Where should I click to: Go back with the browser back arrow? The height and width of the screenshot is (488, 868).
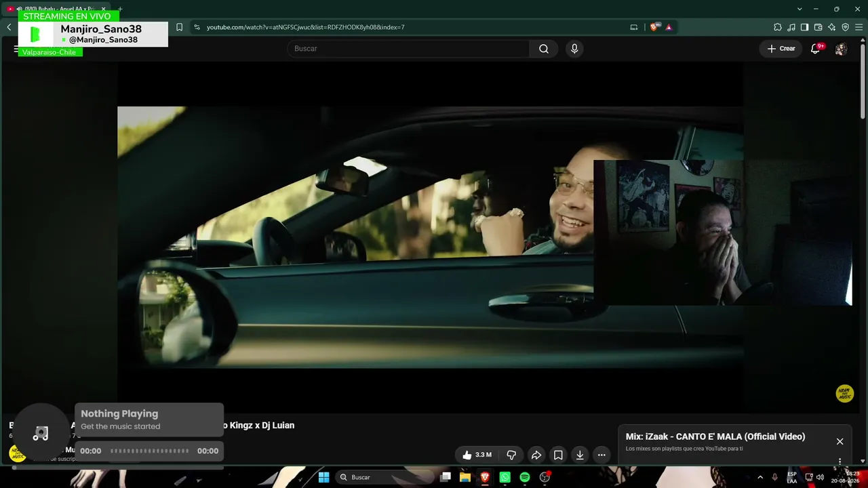[9, 27]
